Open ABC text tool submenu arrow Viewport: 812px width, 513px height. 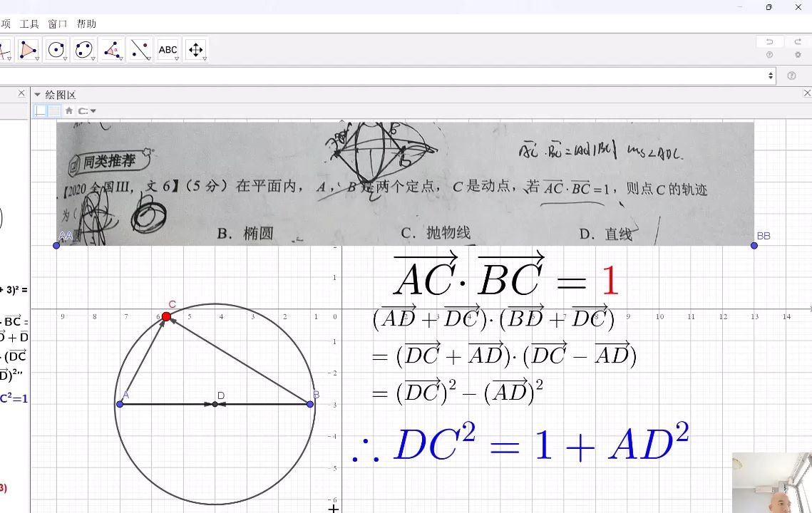[177, 59]
